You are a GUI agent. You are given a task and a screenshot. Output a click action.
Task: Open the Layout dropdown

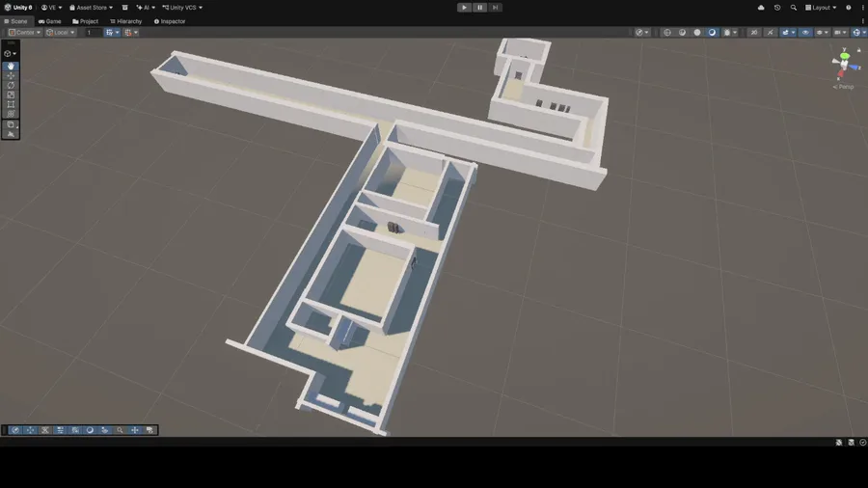pos(821,7)
